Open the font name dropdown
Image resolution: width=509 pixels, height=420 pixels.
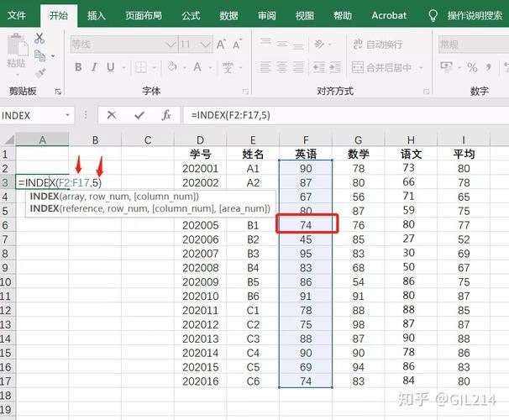[171, 45]
